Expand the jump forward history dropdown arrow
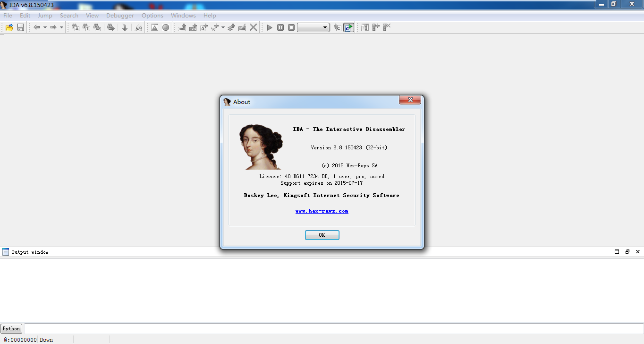This screenshot has width=644, height=344. (61, 27)
